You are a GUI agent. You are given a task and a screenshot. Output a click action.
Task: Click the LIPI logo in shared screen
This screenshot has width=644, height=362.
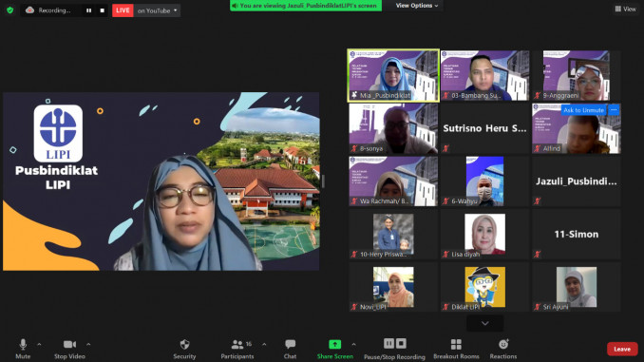pyautogui.click(x=58, y=133)
